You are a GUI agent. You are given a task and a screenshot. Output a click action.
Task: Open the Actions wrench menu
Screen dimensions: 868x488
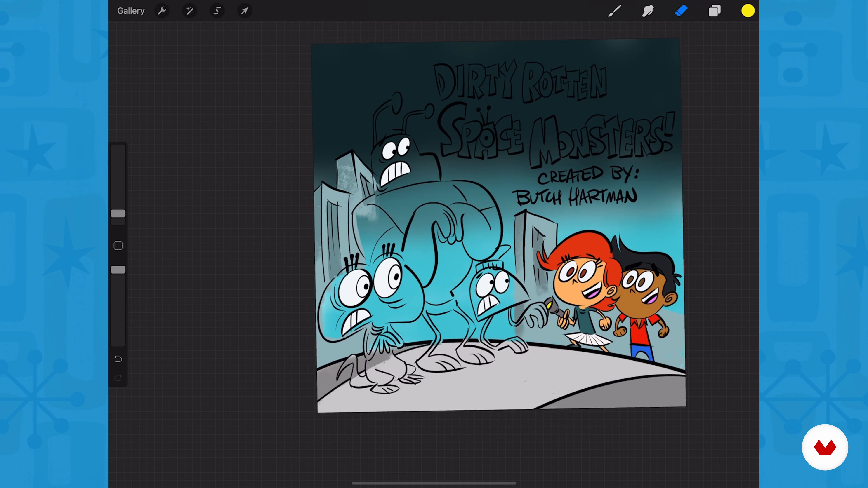(x=162, y=11)
